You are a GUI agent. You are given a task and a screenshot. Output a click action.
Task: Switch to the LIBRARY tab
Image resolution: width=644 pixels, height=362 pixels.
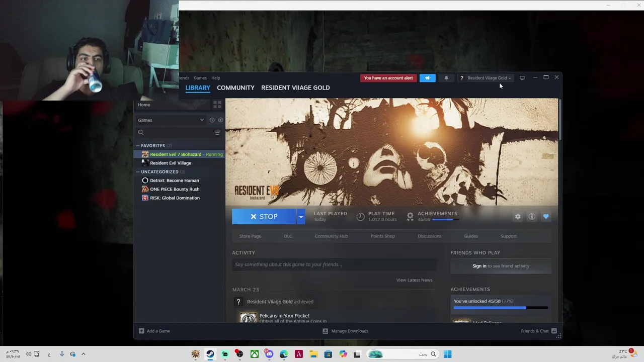coord(198,87)
